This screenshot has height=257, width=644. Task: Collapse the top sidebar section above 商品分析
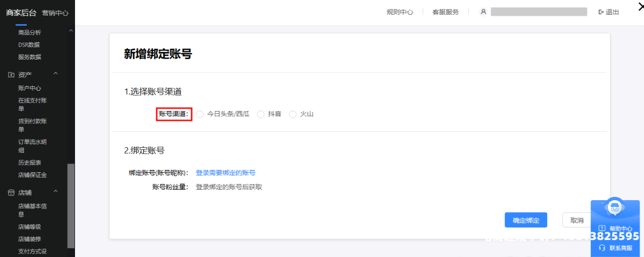coord(71,32)
